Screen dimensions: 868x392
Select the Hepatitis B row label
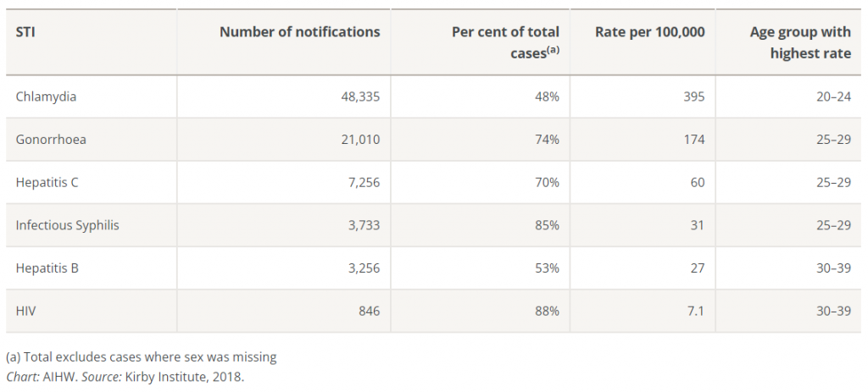pos(47,268)
